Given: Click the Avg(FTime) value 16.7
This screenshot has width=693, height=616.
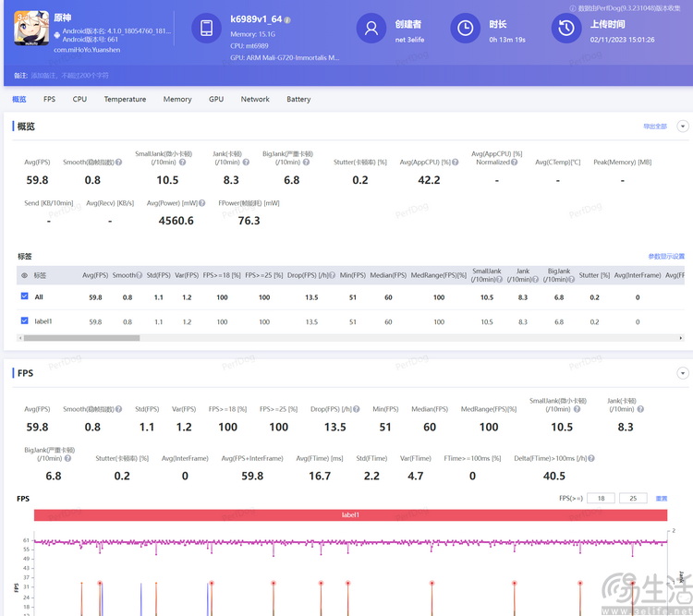Looking at the screenshot, I should pos(320,476).
